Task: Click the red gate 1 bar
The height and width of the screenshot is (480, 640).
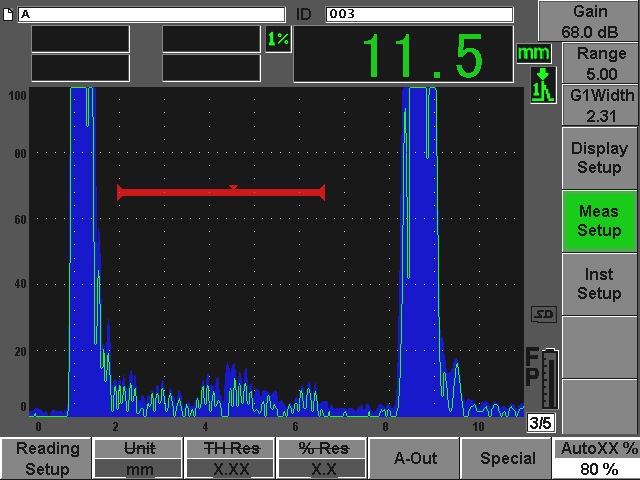Action: [x=221, y=192]
